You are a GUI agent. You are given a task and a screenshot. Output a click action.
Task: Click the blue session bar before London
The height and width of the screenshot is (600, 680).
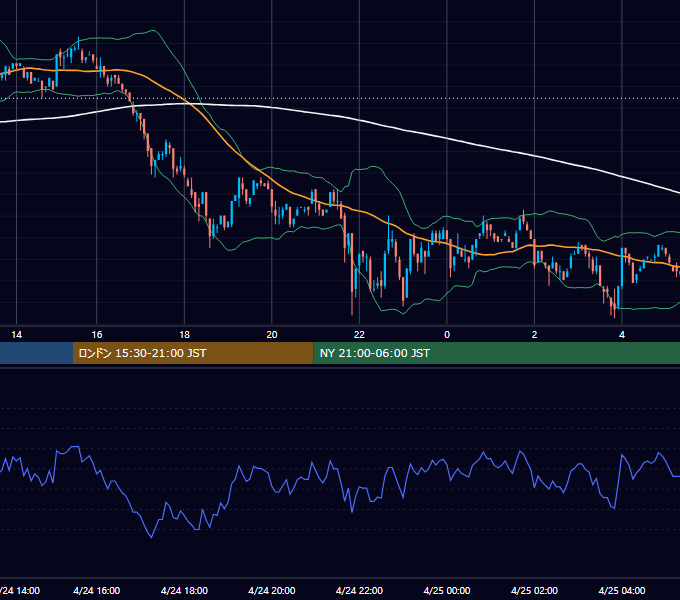(x=36, y=353)
